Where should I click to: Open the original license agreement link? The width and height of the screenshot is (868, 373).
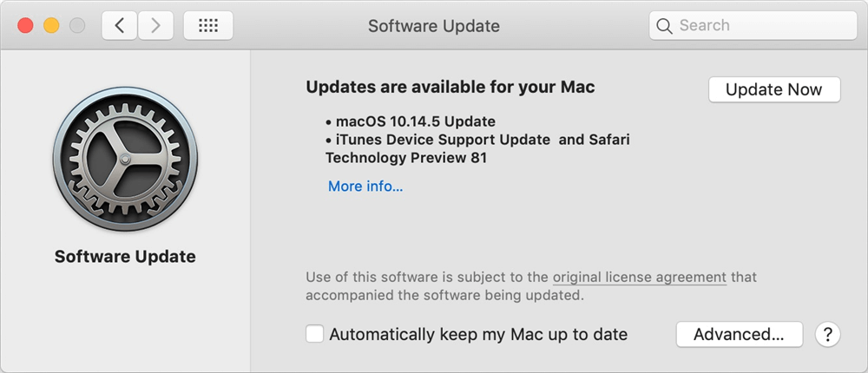pos(640,278)
